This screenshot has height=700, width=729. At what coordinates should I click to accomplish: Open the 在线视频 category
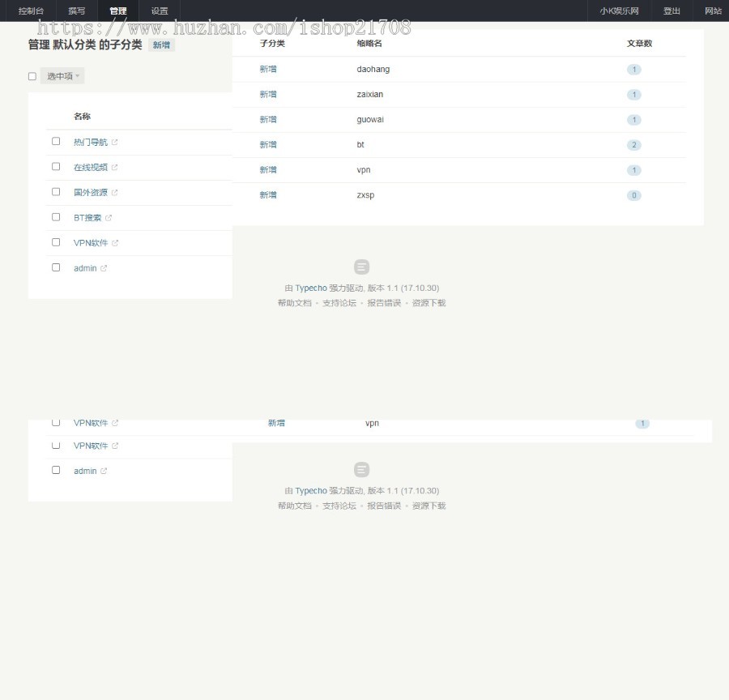pyautogui.click(x=91, y=168)
